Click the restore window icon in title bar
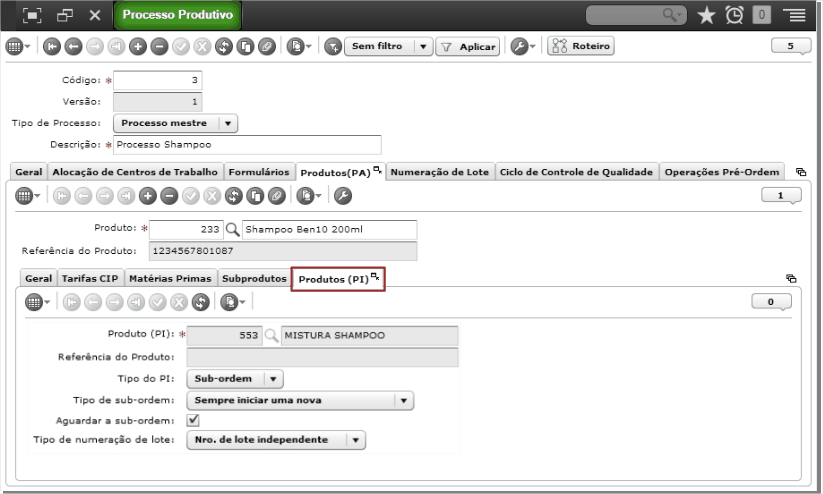The image size is (823, 494). (65, 15)
